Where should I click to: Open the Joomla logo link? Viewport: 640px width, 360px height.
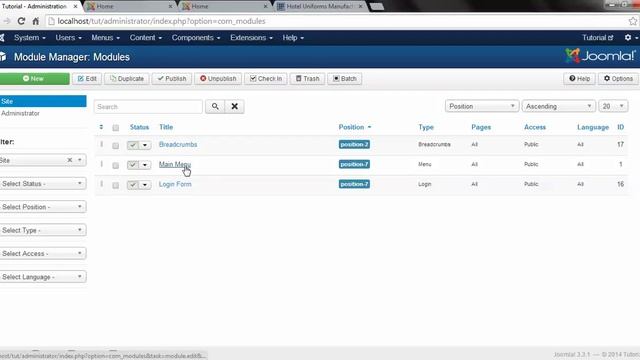600,56
